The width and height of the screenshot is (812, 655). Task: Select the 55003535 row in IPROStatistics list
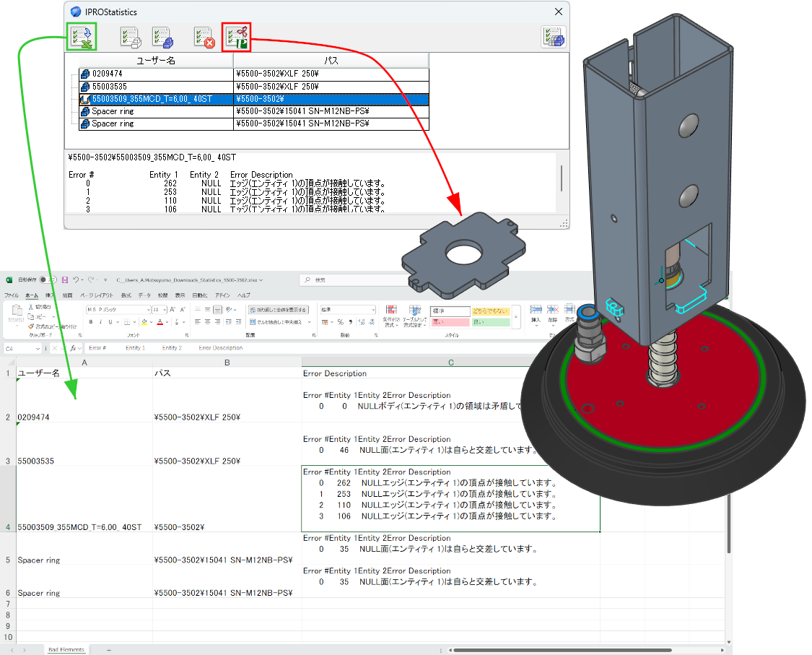(254, 87)
